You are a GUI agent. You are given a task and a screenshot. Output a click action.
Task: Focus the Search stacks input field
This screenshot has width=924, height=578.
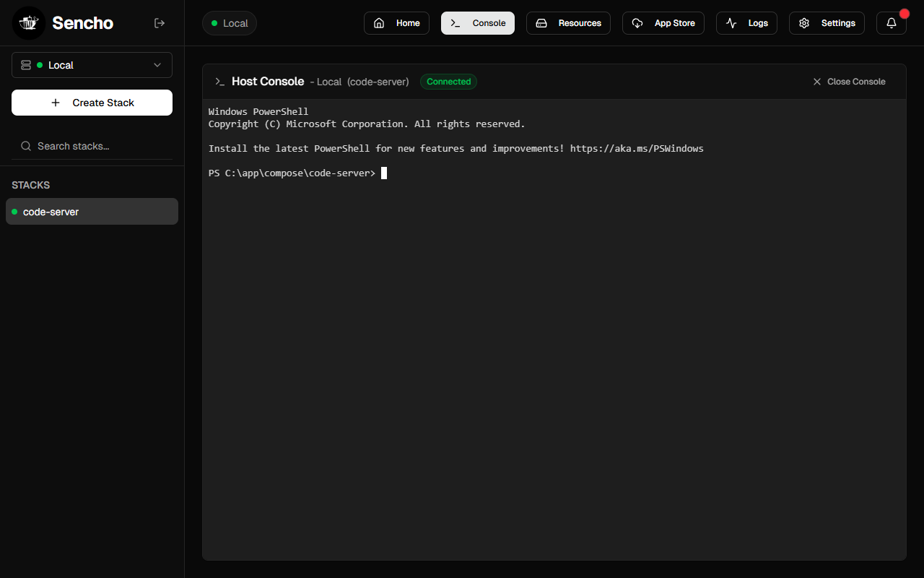[x=92, y=146]
